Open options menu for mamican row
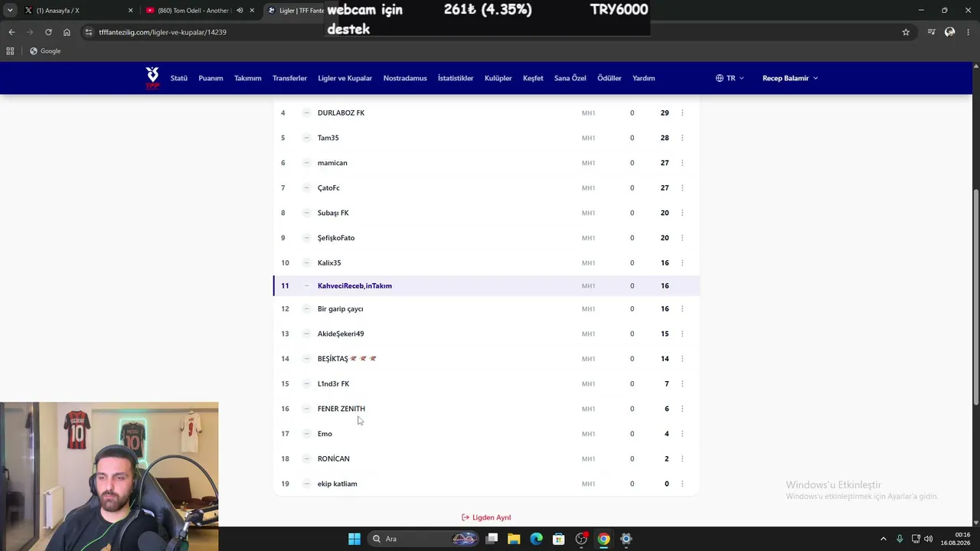Image resolution: width=980 pixels, height=551 pixels. coord(682,162)
